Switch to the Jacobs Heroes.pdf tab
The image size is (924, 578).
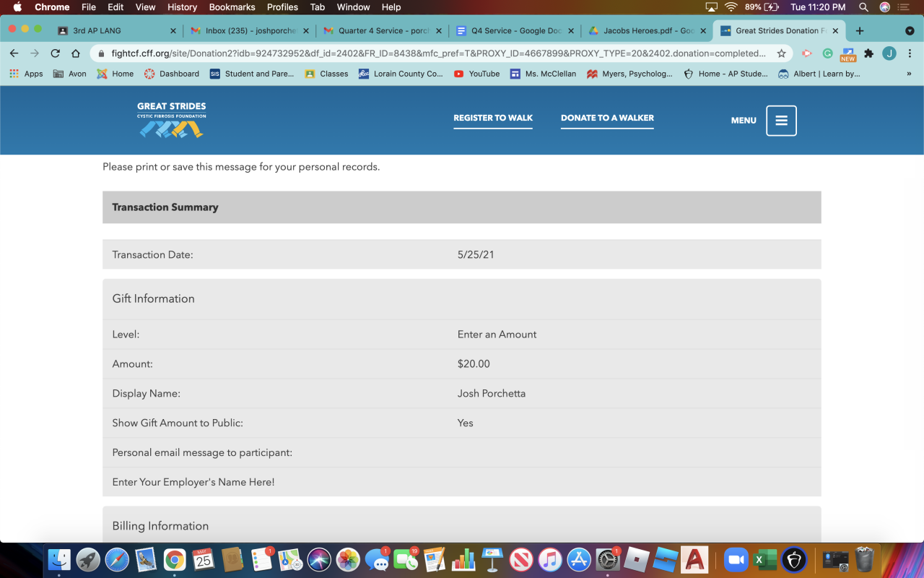(647, 31)
